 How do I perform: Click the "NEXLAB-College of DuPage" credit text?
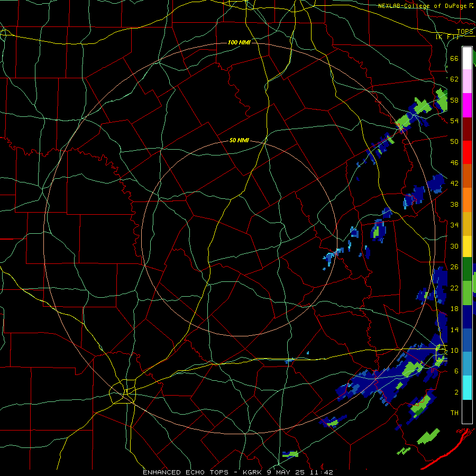click(x=423, y=6)
